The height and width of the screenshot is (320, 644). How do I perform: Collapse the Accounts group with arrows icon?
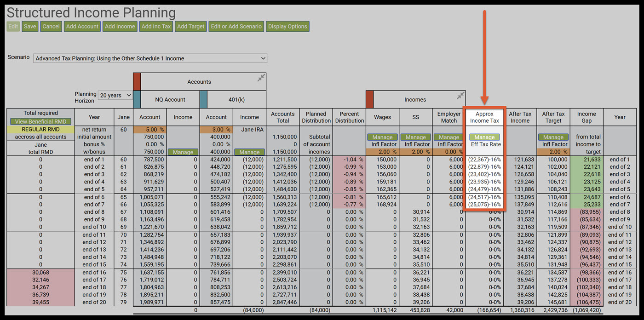[x=261, y=78]
